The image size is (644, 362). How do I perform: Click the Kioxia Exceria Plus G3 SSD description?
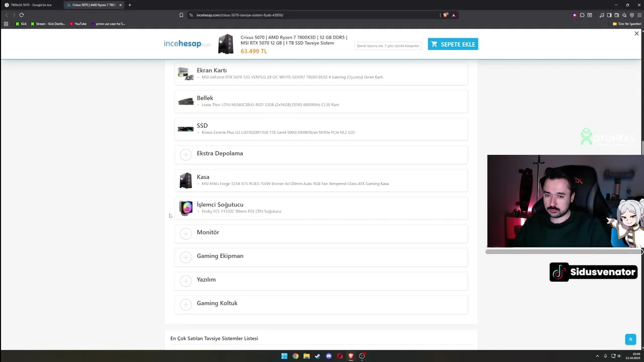(x=278, y=133)
